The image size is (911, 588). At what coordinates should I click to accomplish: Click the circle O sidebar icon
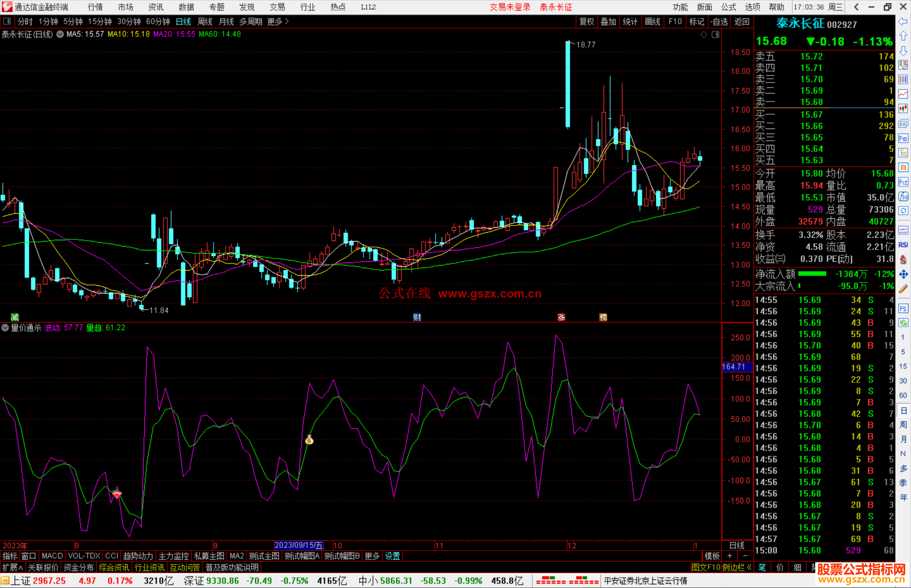coord(903,211)
